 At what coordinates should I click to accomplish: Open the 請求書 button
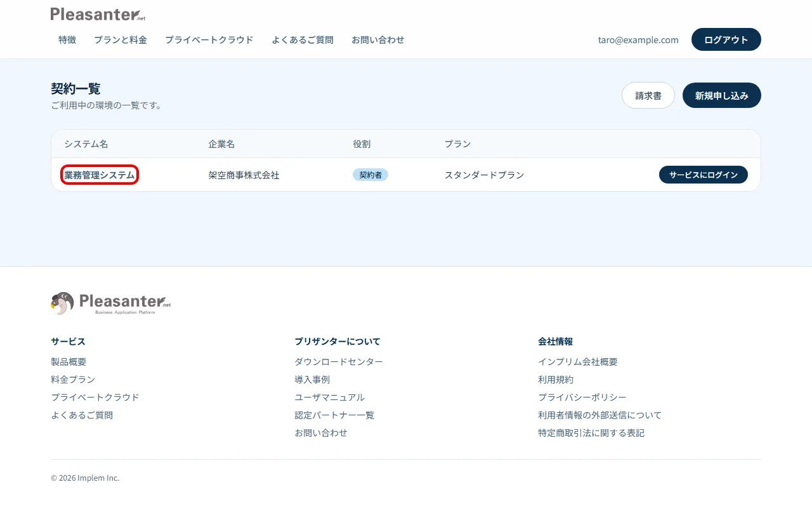tap(648, 95)
